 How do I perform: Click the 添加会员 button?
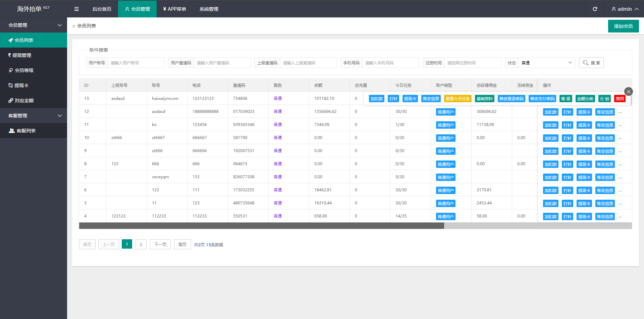623,26
